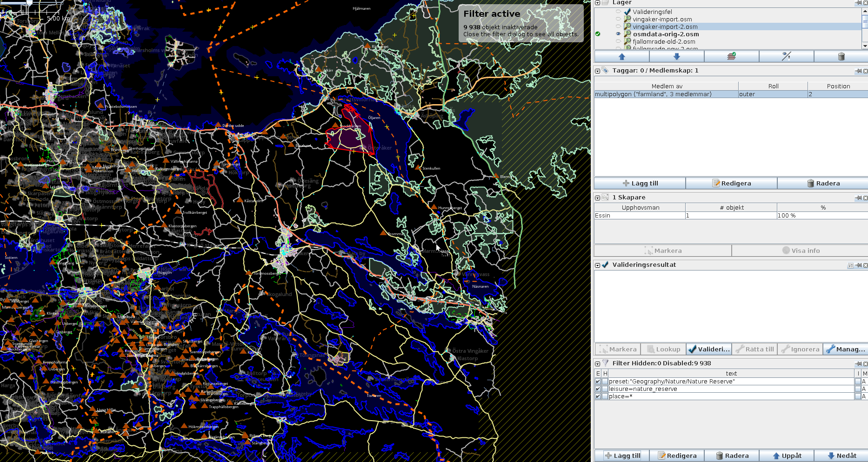
Task: Collapse the Lager panel
Action: click(598, 3)
